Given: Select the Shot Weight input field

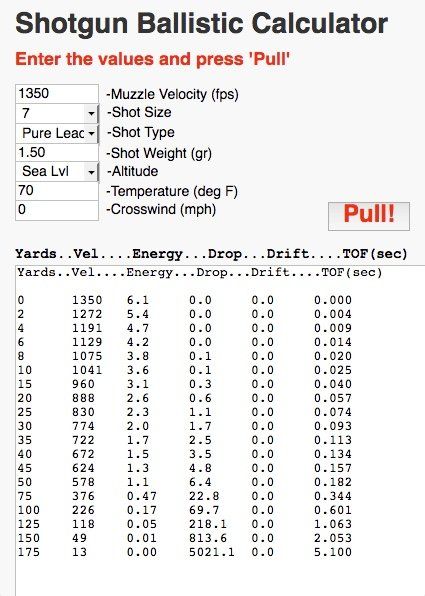Looking at the screenshot, I should point(57,152).
